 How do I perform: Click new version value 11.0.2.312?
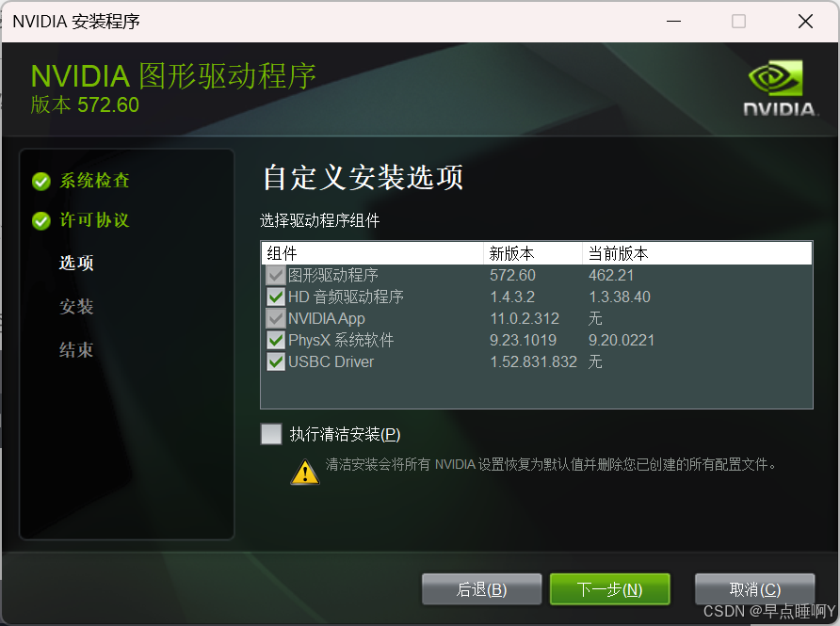click(x=525, y=318)
